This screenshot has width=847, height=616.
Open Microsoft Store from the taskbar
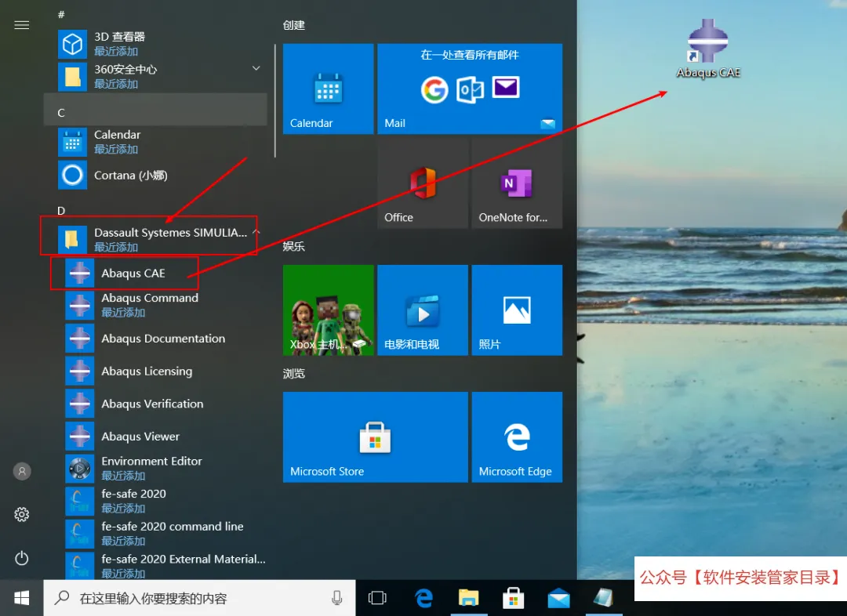[513, 598]
